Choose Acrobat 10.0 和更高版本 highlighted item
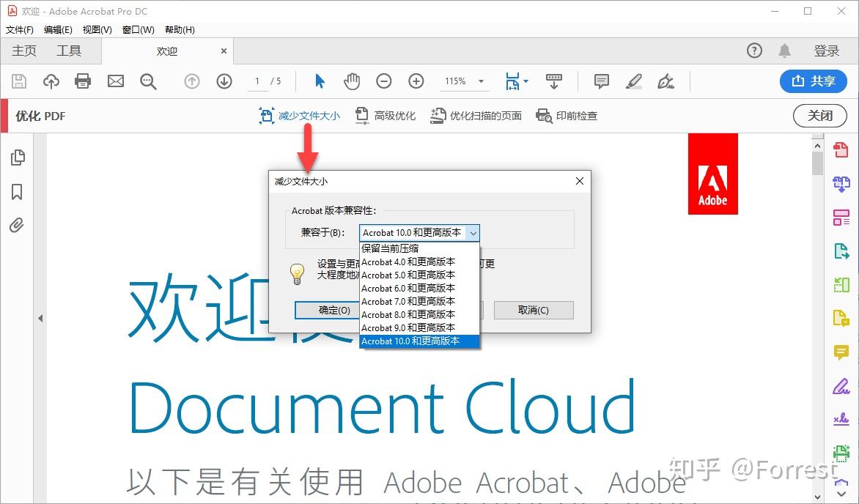The height and width of the screenshot is (504, 859). click(x=420, y=341)
